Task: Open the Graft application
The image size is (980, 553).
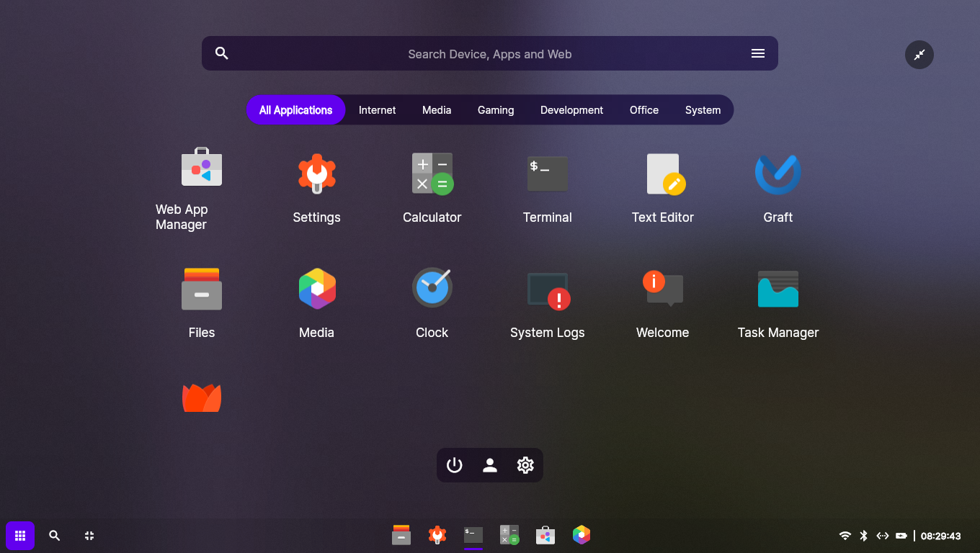Action: [778, 174]
